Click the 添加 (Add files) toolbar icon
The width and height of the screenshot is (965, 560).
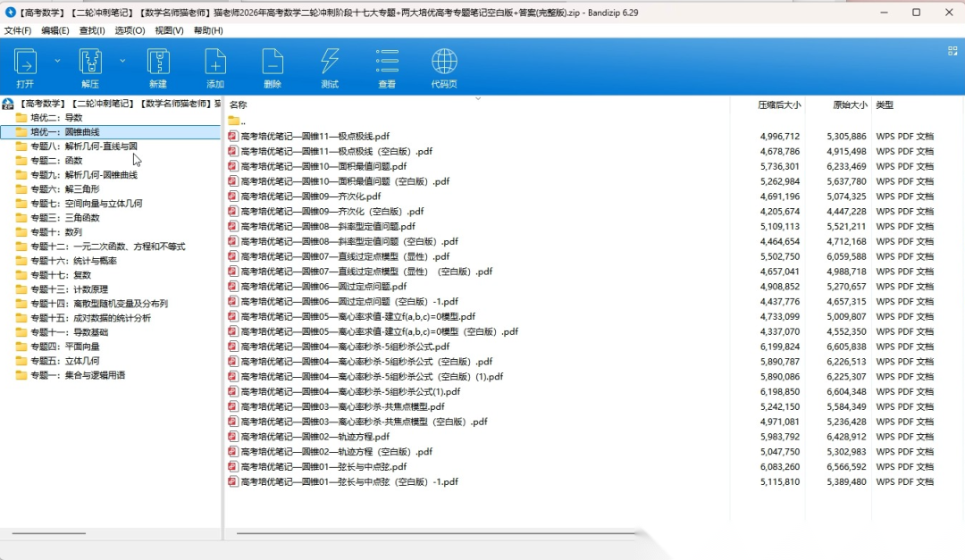(x=215, y=63)
